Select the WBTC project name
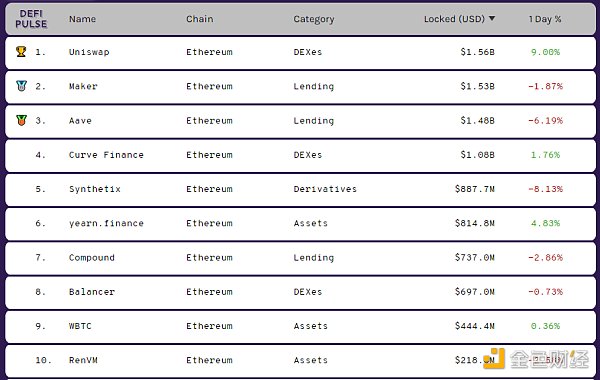 (80, 326)
